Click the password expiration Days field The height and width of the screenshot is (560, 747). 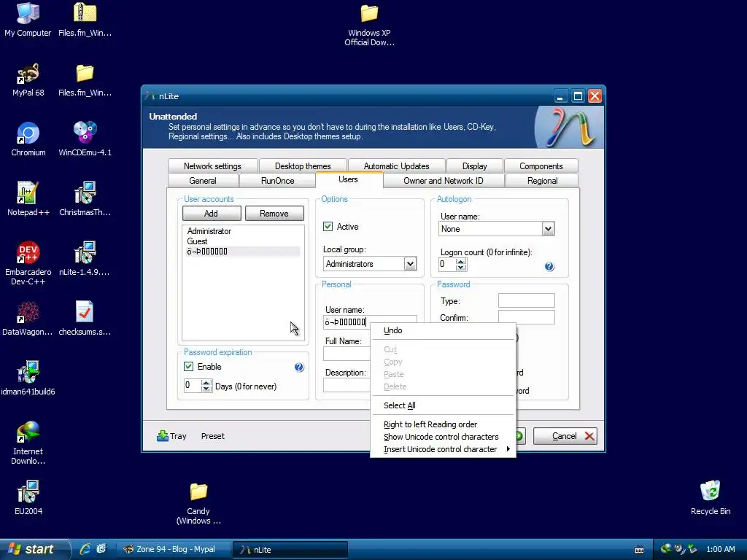tap(193, 385)
